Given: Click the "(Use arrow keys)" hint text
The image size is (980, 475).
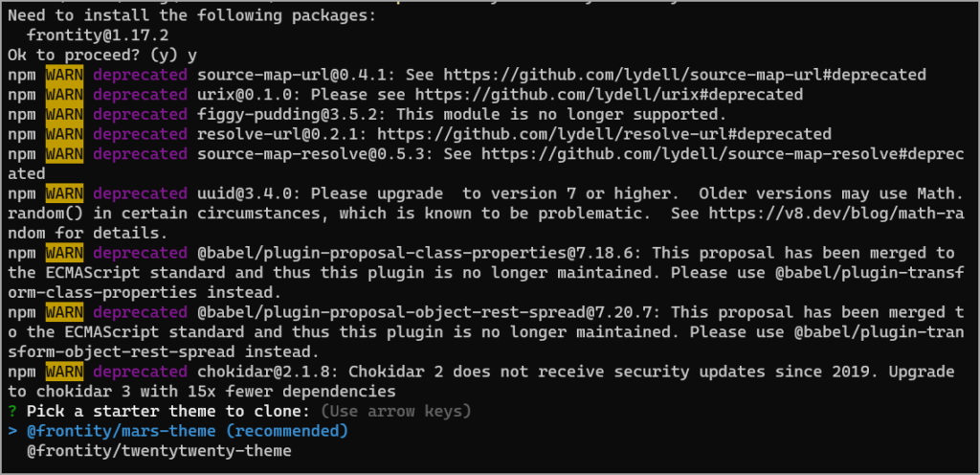Looking at the screenshot, I should pos(396,411).
